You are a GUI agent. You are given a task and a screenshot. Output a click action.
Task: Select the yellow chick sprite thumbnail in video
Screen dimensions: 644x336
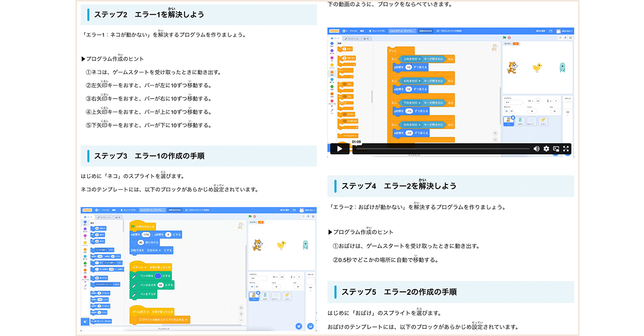tap(542, 121)
